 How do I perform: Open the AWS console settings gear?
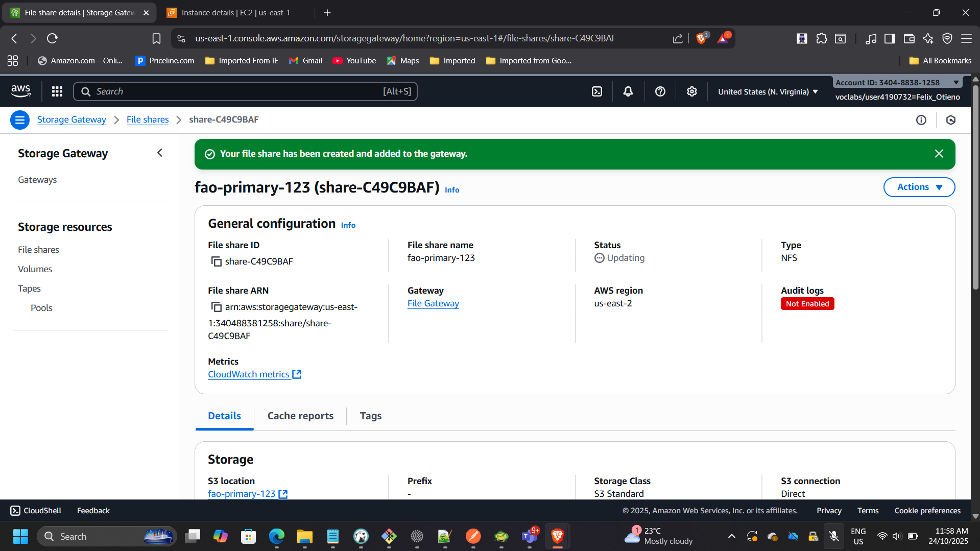(x=691, y=91)
